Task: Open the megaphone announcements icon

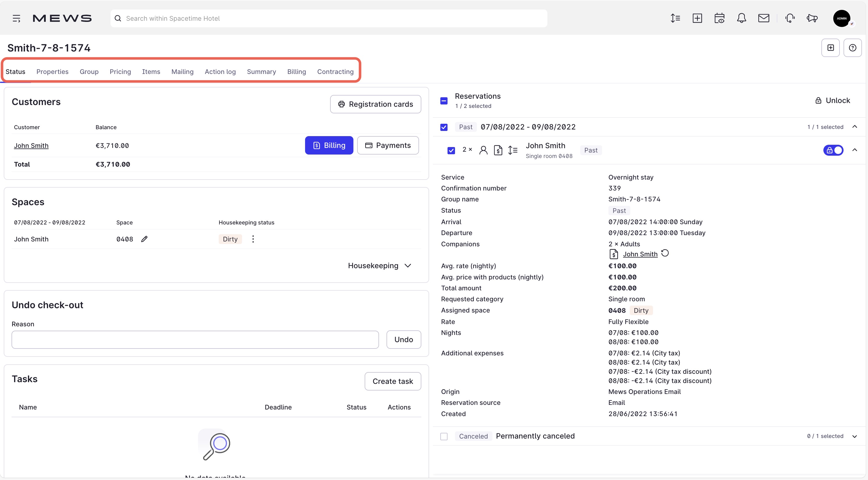Action: 812,18
